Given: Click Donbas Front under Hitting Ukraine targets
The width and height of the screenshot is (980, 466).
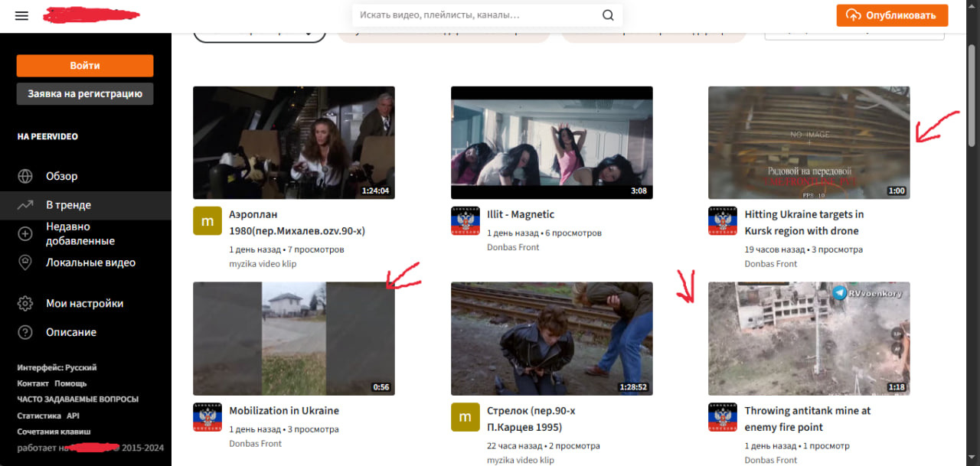Looking at the screenshot, I should tap(771, 264).
